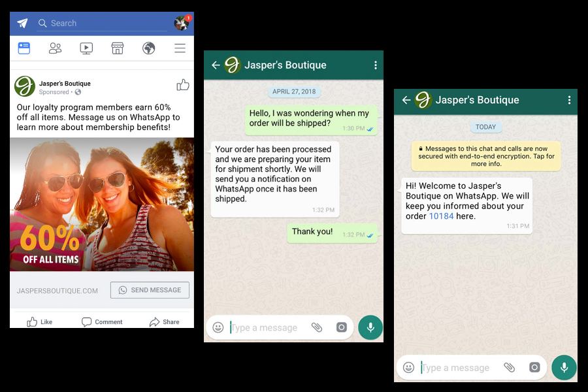588x392 pixels.
Task: Open the paper plane messenger icon
Action: 22,24
